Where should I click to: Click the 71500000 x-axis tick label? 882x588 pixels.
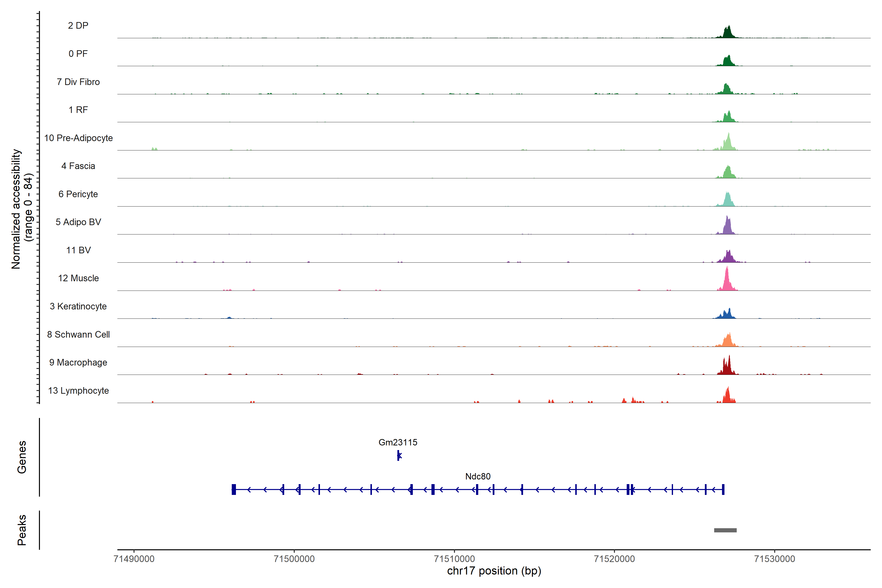pos(294,559)
